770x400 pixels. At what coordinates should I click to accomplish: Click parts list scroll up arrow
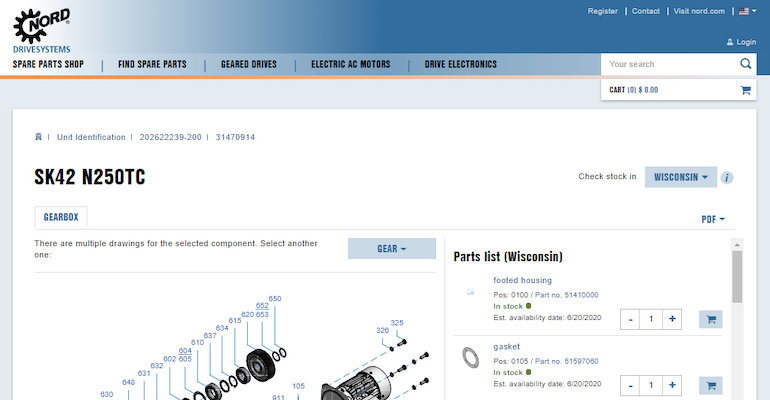737,244
